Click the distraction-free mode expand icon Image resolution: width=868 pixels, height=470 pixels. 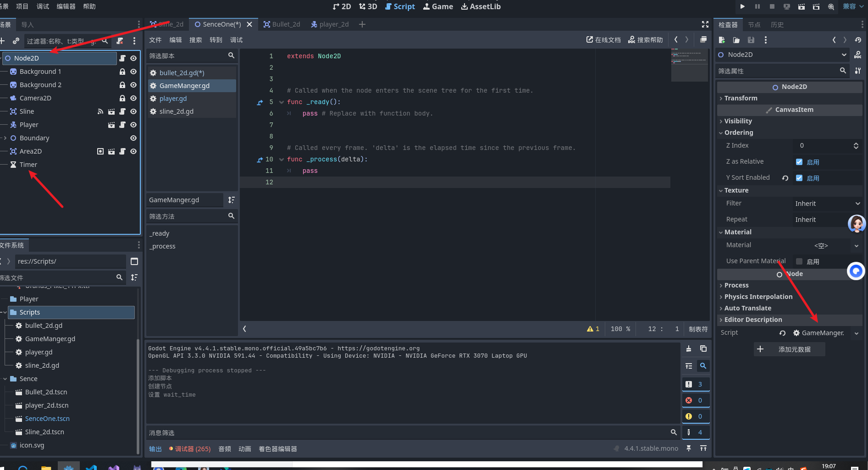coord(705,24)
